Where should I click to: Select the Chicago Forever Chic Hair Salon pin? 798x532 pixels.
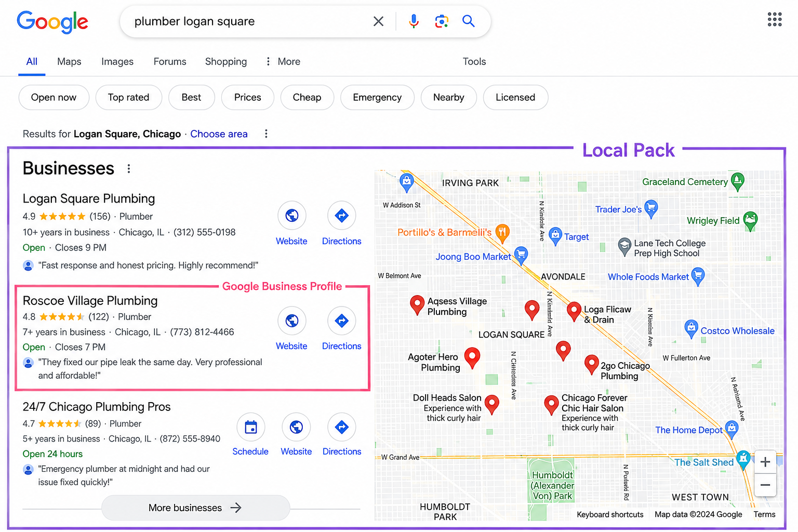(x=551, y=404)
